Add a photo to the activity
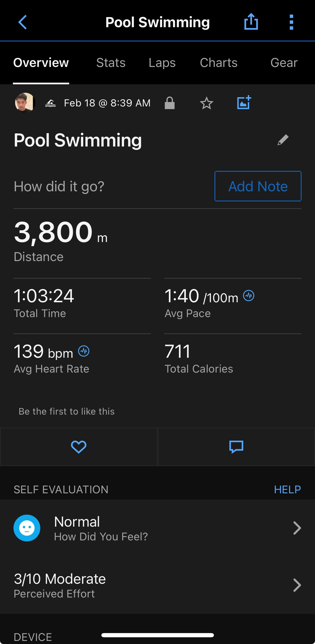This screenshot has width=315, height=644. tap(244, 103)
